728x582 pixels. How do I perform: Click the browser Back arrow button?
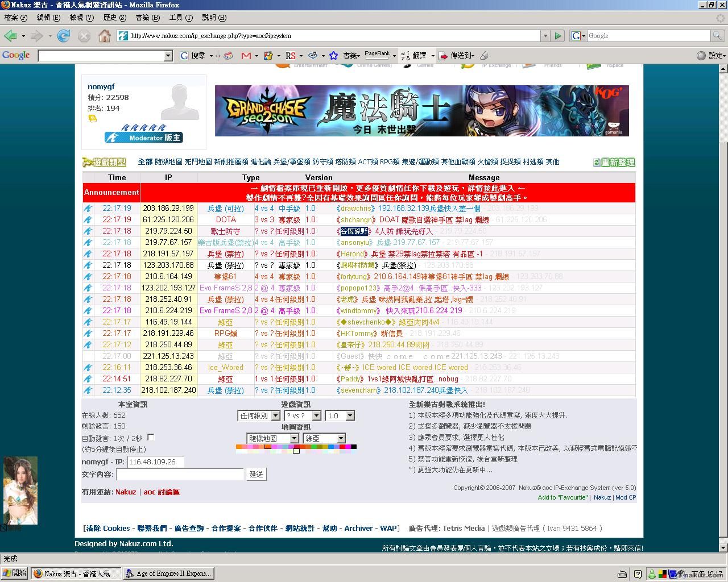pyautogui.click(x=10, y=36)
